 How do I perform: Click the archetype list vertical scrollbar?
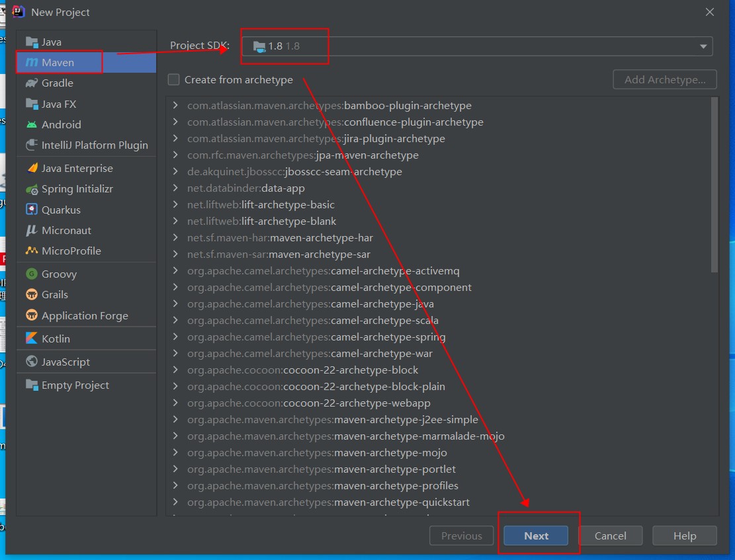point(714,184)
